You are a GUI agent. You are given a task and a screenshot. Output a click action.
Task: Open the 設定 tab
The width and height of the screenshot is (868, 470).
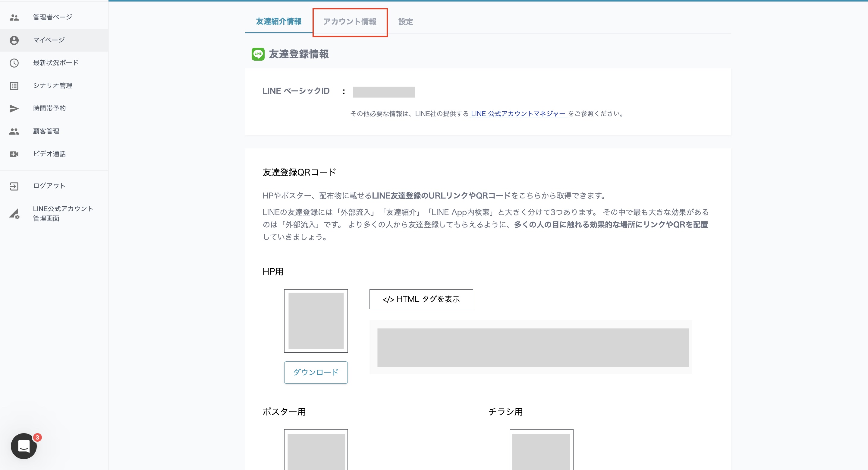coord(405,22)
